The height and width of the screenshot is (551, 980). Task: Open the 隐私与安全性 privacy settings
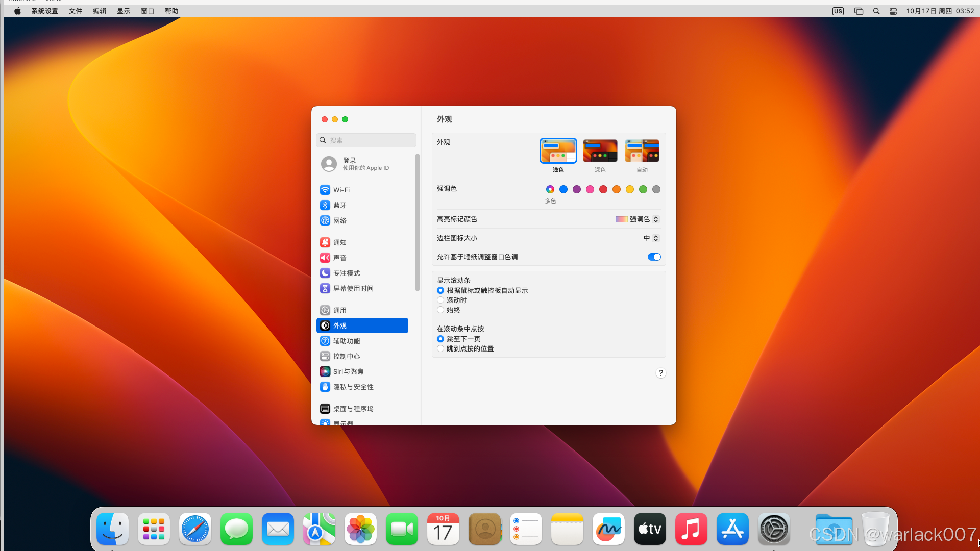click(x=362, y=387)
